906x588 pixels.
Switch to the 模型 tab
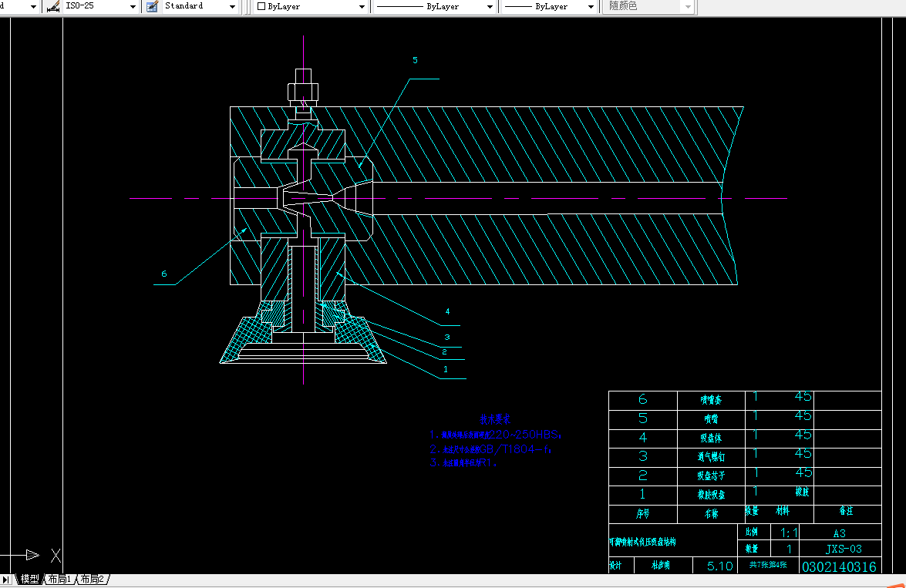[x=29, y=579]
